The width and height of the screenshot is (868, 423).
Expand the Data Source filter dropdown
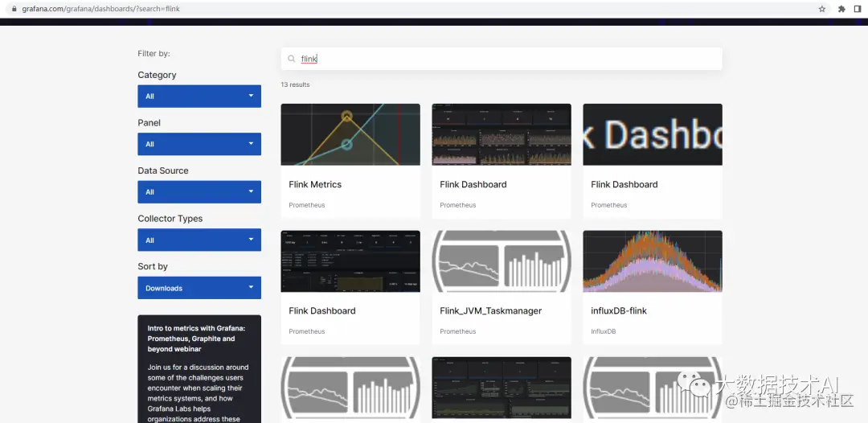199,192
